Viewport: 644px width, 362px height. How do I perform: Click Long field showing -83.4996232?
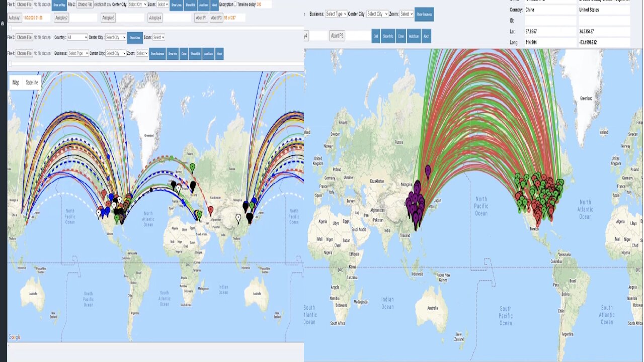(x=604, y=42)
